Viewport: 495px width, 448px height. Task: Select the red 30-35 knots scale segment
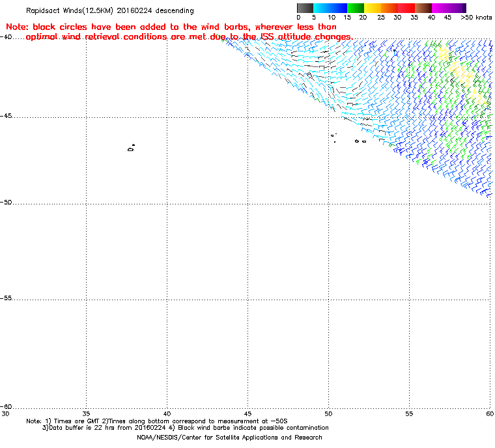[406, 8]
